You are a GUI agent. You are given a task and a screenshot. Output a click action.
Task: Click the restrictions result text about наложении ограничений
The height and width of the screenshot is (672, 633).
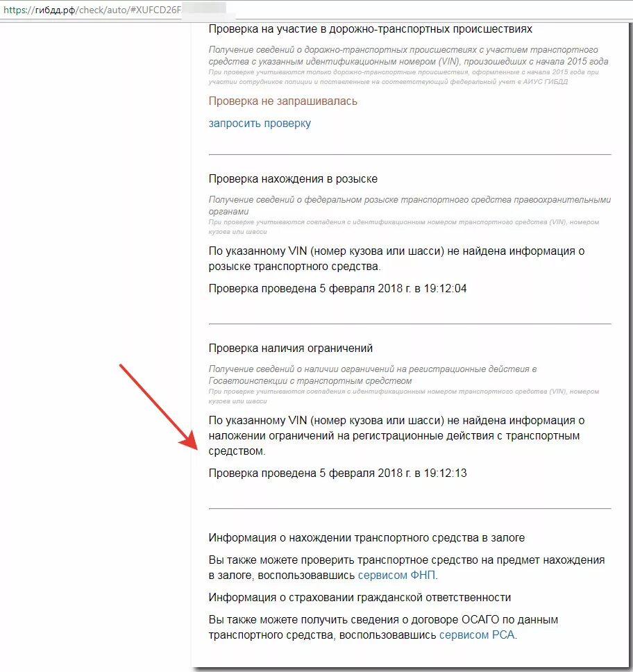click(x=396, y=435)
